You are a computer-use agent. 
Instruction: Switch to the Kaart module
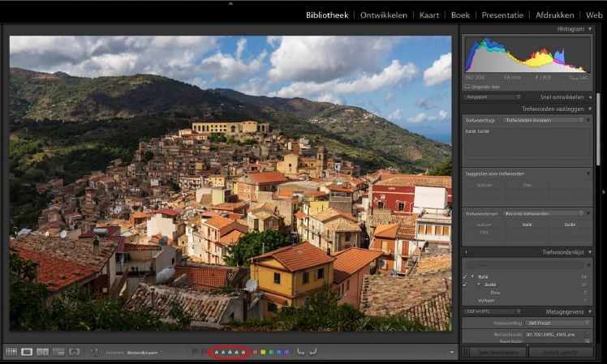pyautogui.click(x=429, y=15)
